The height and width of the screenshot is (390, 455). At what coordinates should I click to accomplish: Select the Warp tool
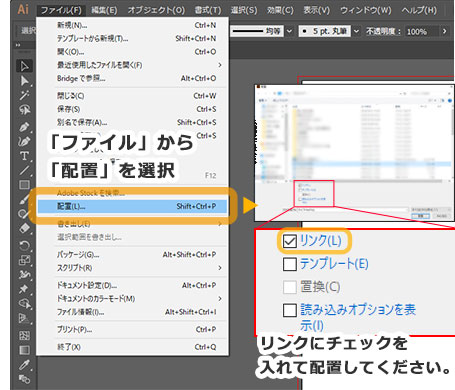(24, 274)
